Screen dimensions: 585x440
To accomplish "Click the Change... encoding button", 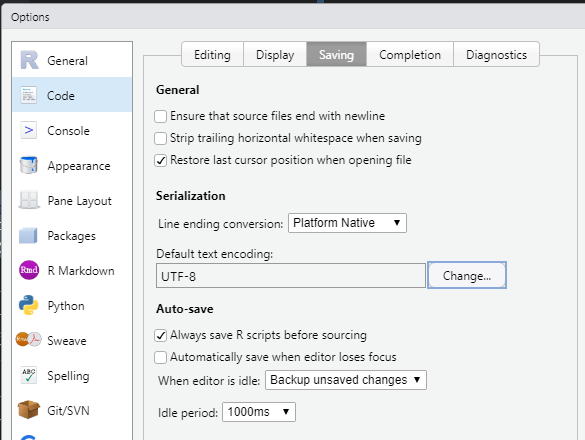I will (x=467, y=275).
